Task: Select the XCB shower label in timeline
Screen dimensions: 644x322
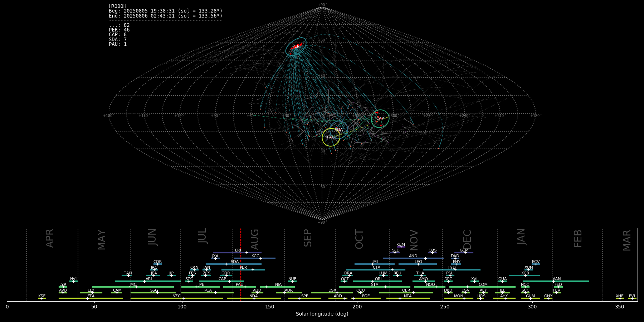Action: point(525,273)
